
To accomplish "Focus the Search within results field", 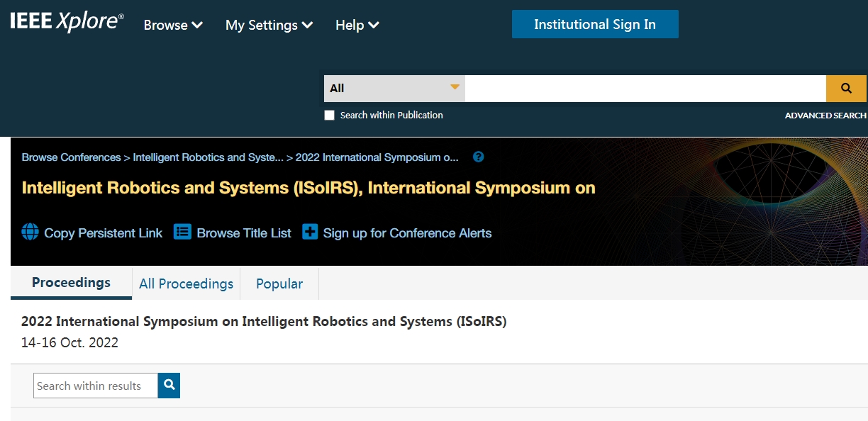I will 95,386.
